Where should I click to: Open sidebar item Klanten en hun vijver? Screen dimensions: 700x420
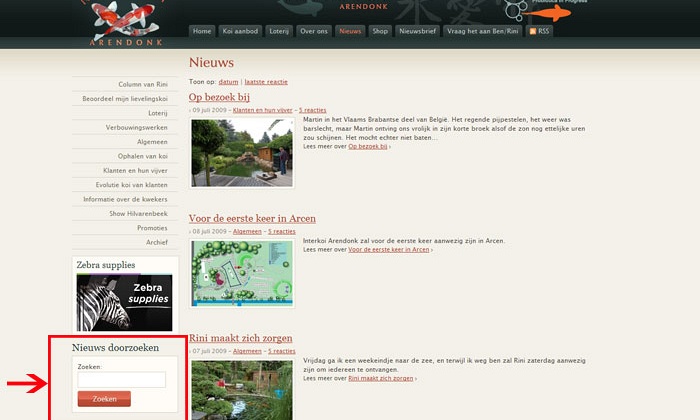pos(135,170)
